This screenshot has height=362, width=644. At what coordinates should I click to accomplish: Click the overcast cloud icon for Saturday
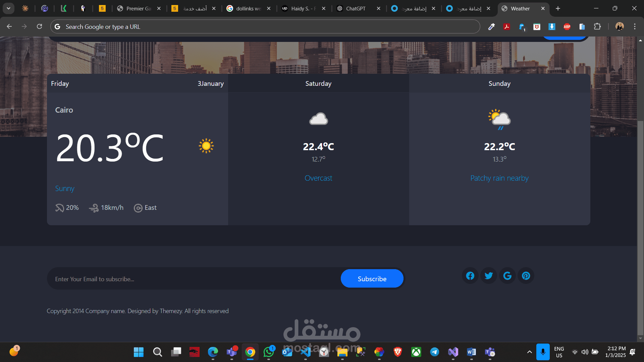(x=318, y=119)
